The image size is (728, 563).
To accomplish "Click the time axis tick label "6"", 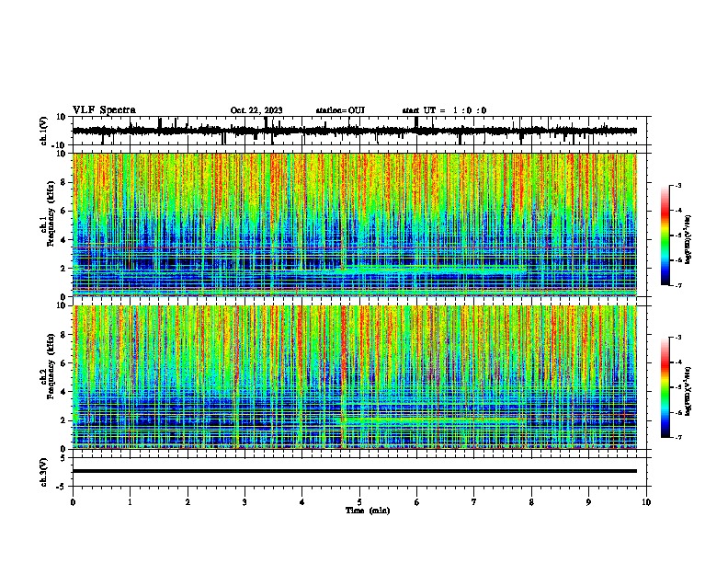I will 417,502.
